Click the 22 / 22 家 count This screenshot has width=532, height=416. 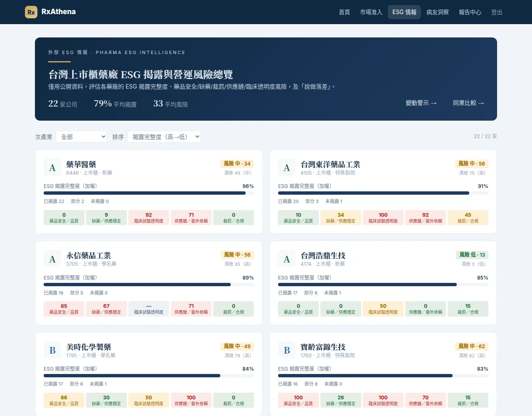[485, 136]
